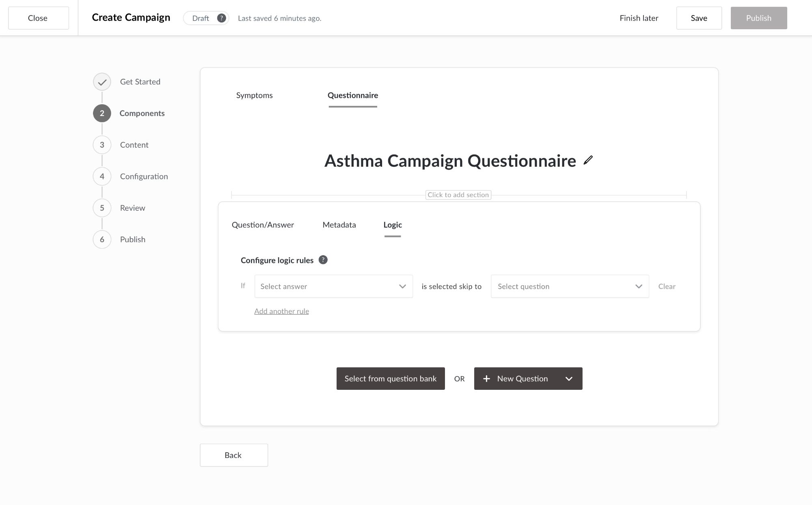
Task: Click the Clear rule link
Action: [x=667, y=286]
